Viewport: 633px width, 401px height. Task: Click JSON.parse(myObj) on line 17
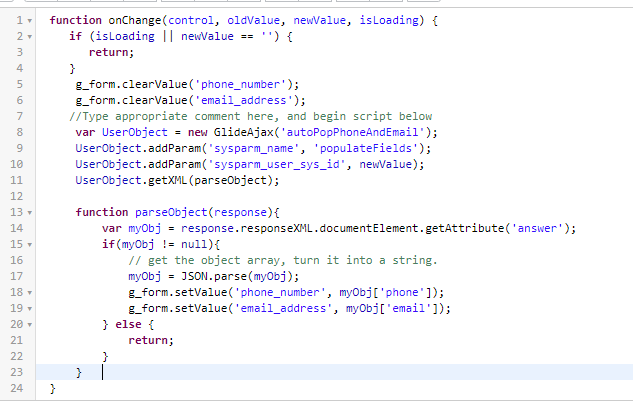click(x=237, y=276)
